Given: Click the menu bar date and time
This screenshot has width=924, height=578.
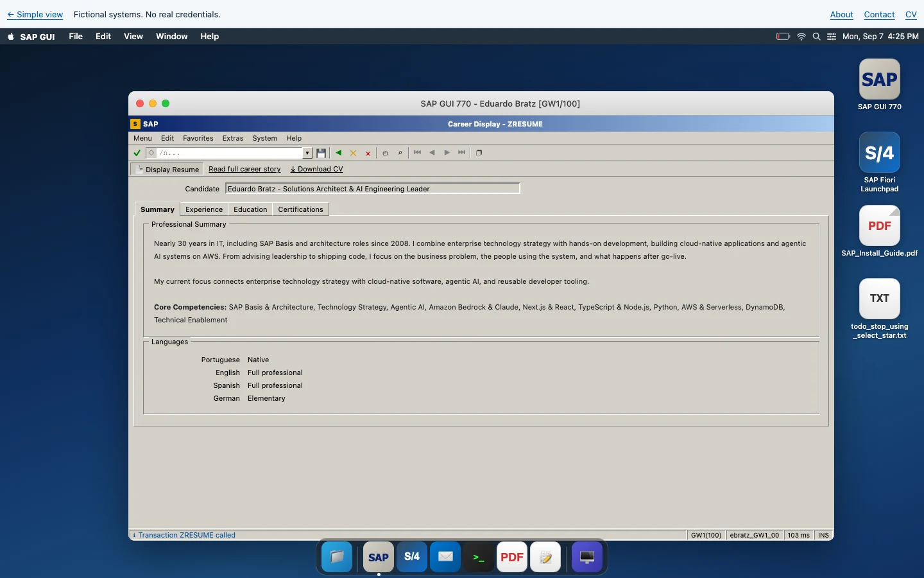Looking at the screenshot, I should tap(880, 37).
